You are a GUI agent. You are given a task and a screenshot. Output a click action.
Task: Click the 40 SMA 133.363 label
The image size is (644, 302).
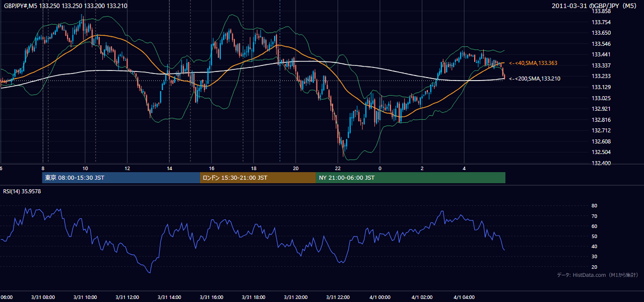pyautogui.click(x=533, y=63)
